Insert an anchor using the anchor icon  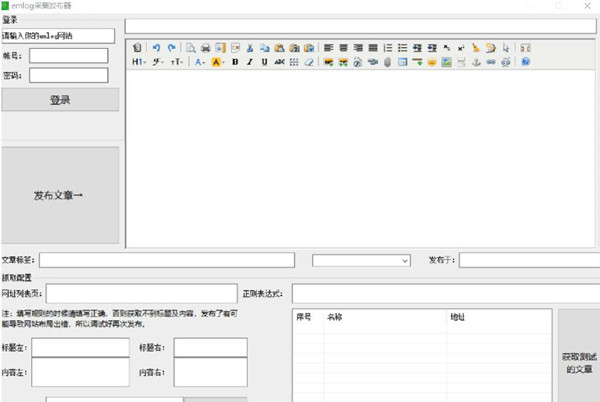click(x=477, y=62)
